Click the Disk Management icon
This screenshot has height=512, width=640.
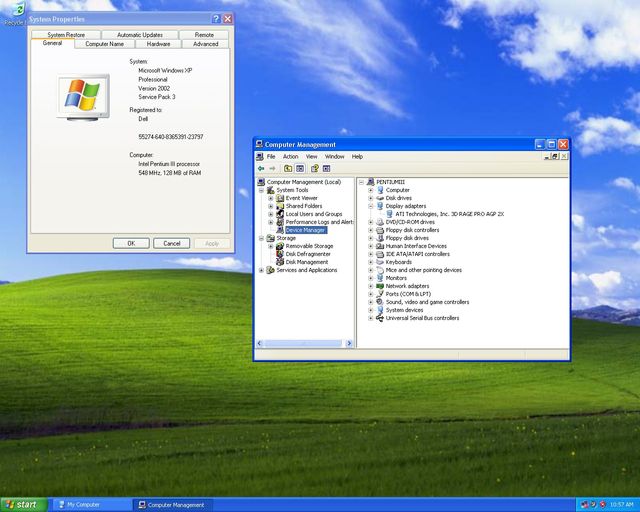point(280,262)
